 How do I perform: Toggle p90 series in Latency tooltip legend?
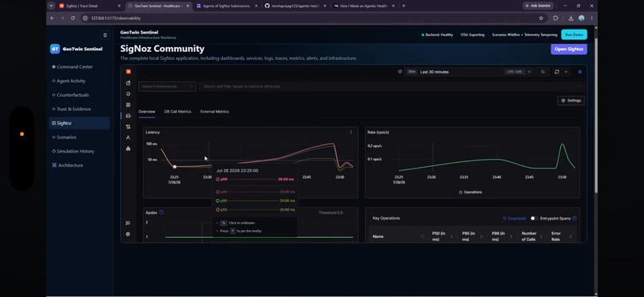click(256, 200)
